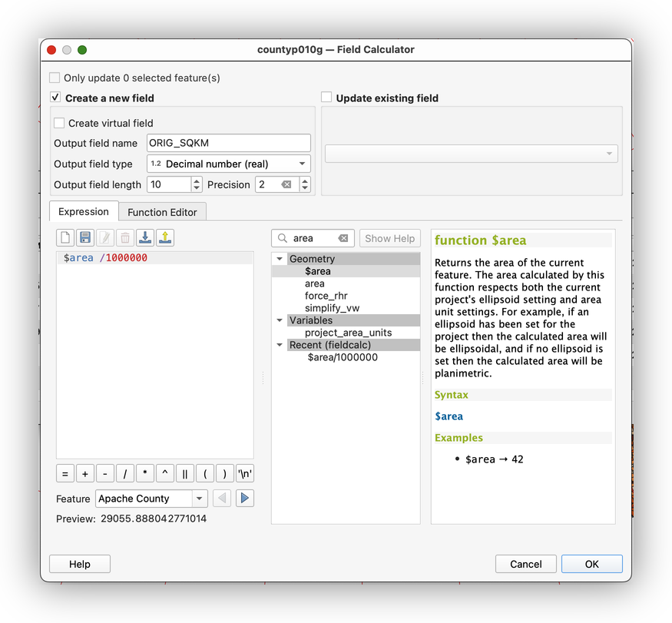Switch to the Function Editor tab
672x623 pixels.
pos(162,212)
